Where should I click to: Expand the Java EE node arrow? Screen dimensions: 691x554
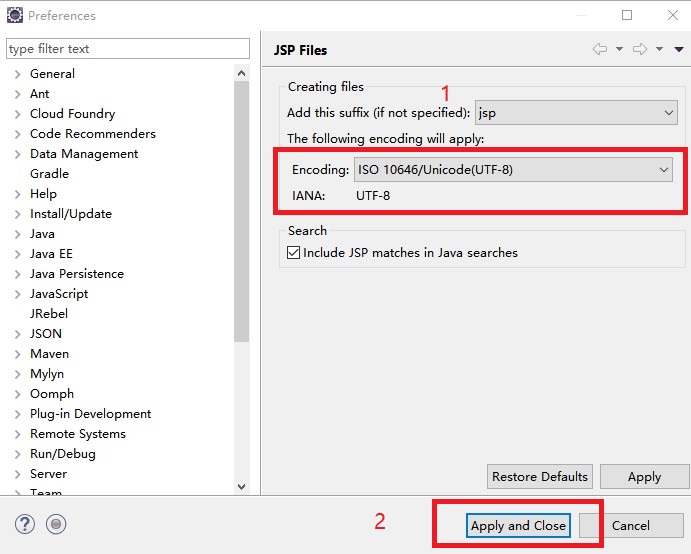(x=18, y=254)
